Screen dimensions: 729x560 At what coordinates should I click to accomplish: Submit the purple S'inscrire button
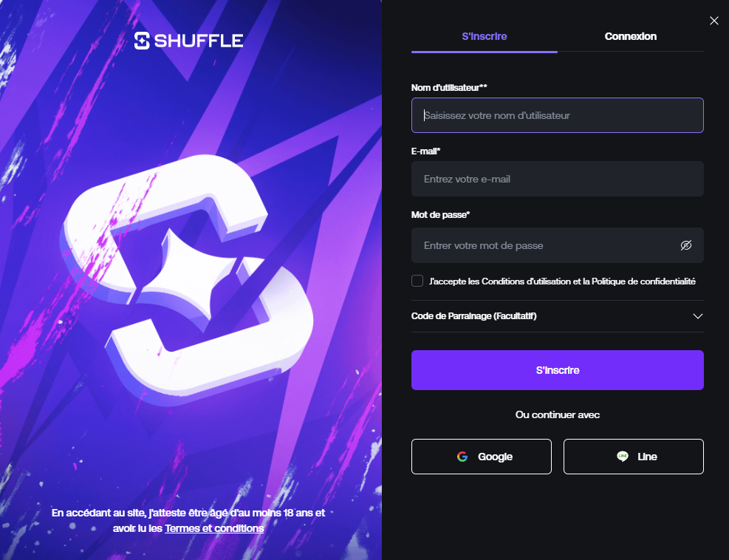(558, 370)
